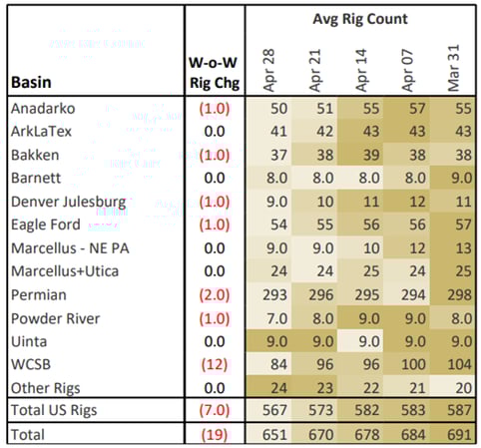481x448 pixels.
Task: Select the Anadarko row label
Action: pyautogui.click(x=43, y=109)
